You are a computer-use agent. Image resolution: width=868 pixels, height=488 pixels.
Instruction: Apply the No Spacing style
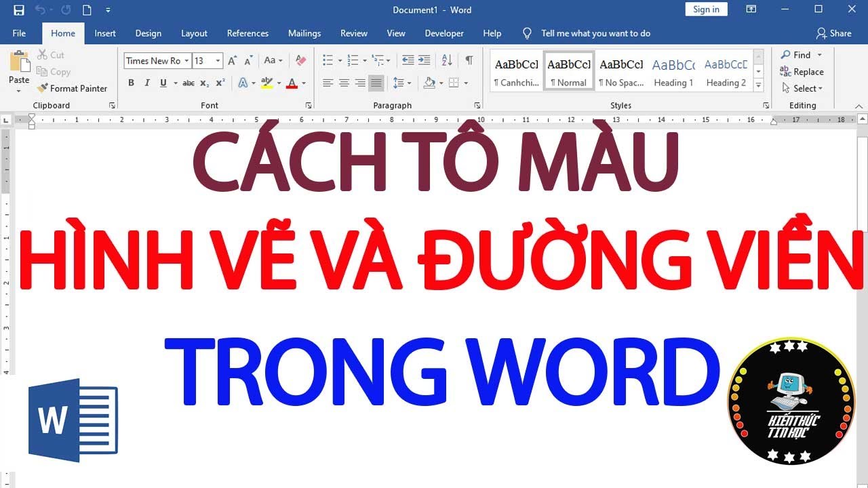point(620,71)
